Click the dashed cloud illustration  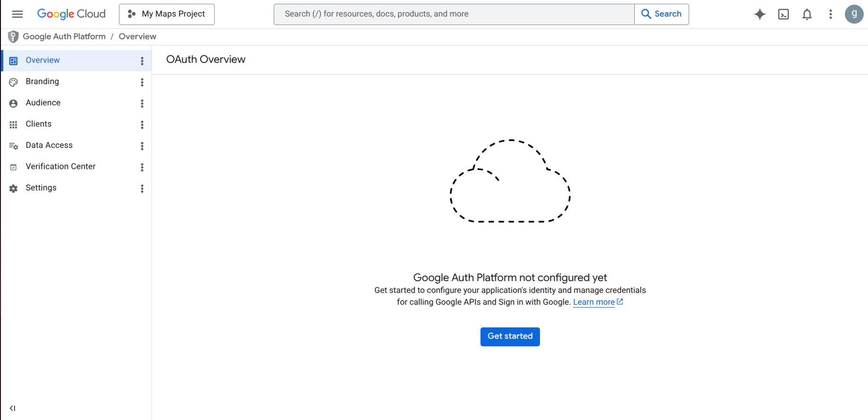coord(510,181)
